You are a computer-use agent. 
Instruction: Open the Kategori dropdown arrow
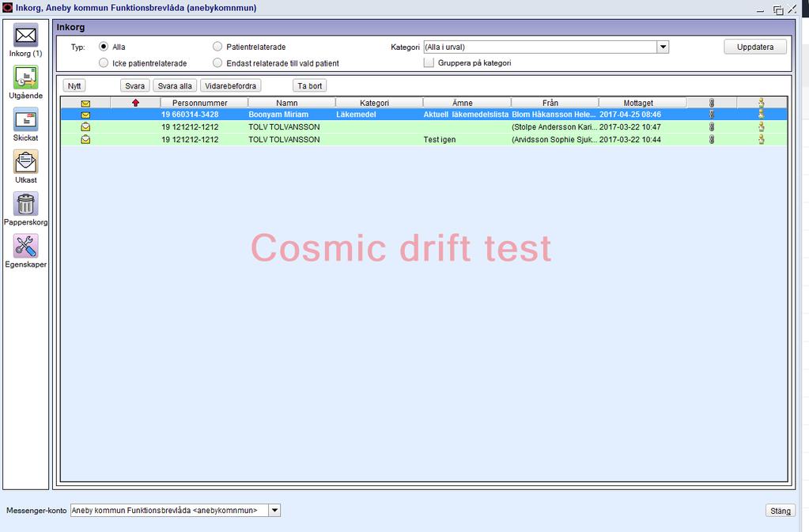pos(663,47)
